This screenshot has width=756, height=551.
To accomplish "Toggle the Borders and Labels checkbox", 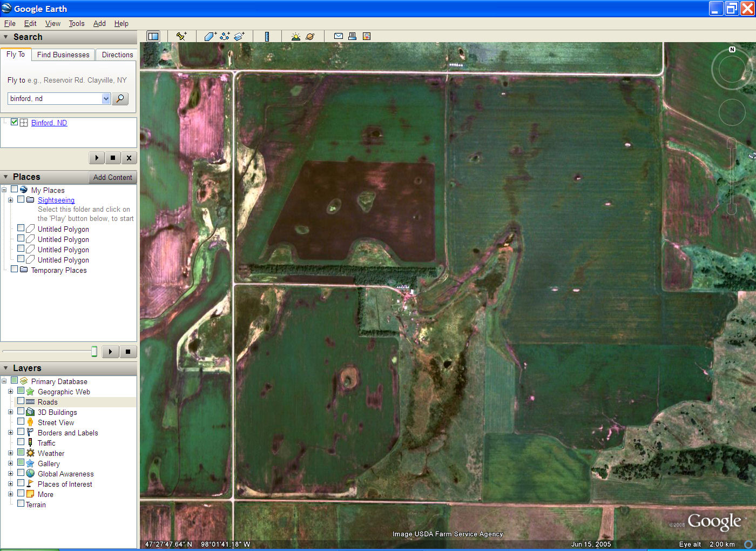I will [21, 432].
